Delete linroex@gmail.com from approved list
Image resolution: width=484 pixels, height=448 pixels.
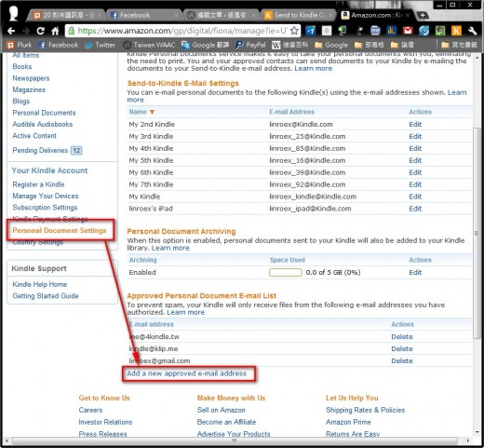(x=402, y=360)
